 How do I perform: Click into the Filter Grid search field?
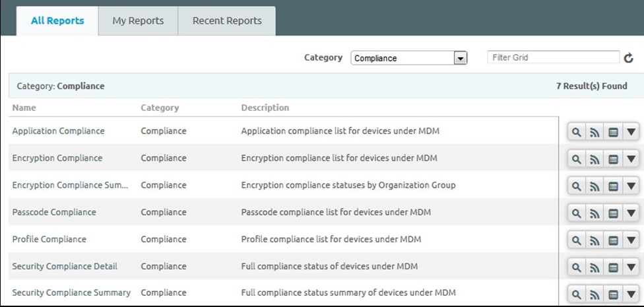(x=553, y=57)
